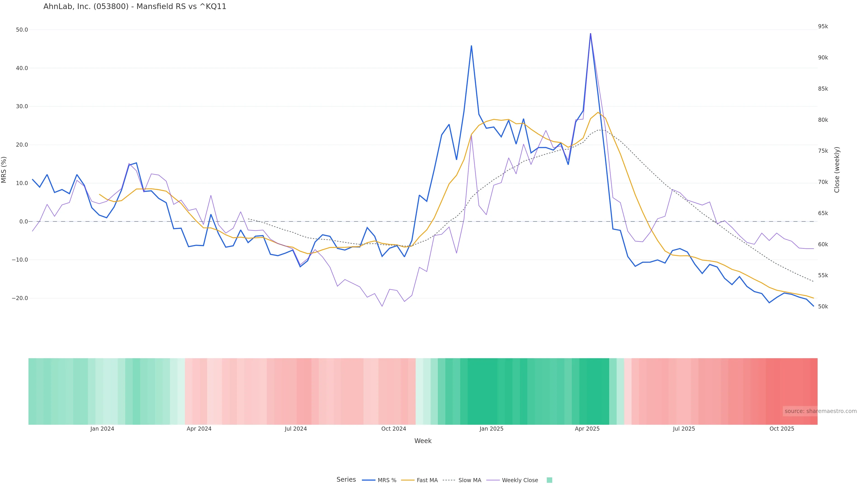The height and width of the screenshot is (488, 868).
Task: Click the Apr 2024 x-axis tick label
Action: [x=199, y=429]
